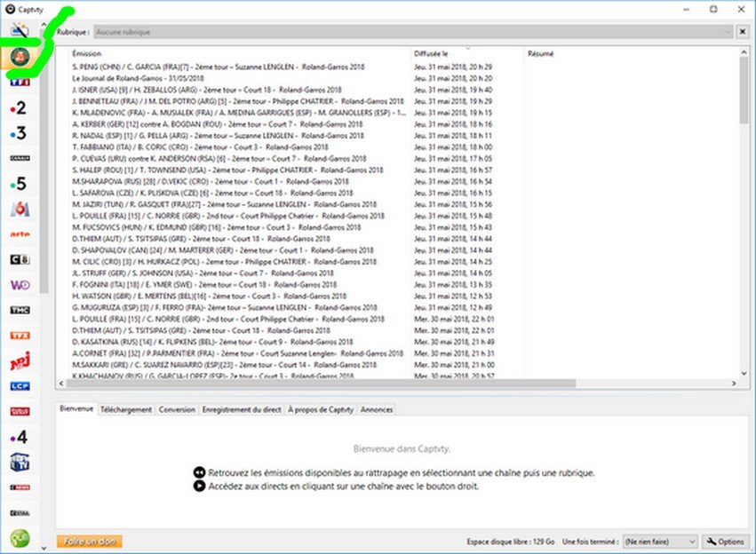This screenshot has width=756, height=554.
Task: Select the France 5 channel
Action: click(x=19, y=184)
